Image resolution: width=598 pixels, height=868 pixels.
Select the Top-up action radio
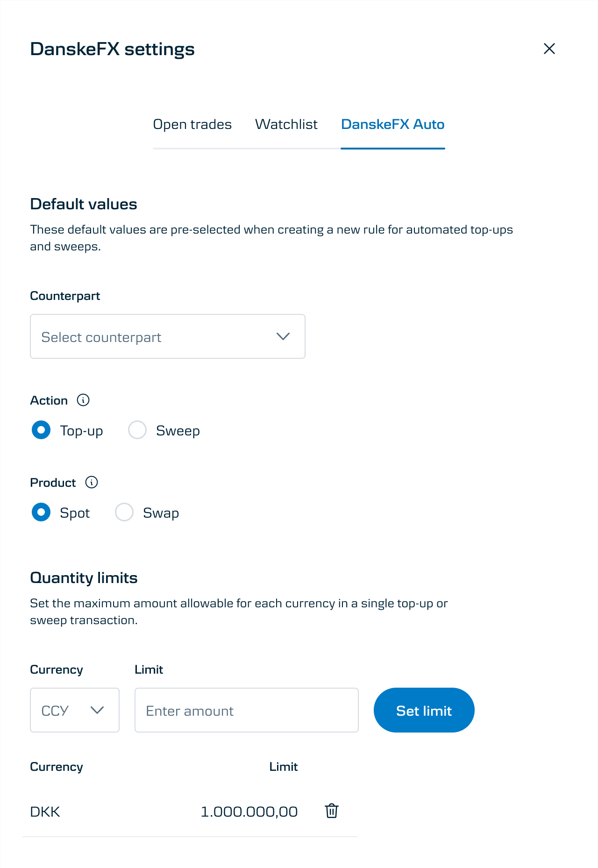point(41,430)
